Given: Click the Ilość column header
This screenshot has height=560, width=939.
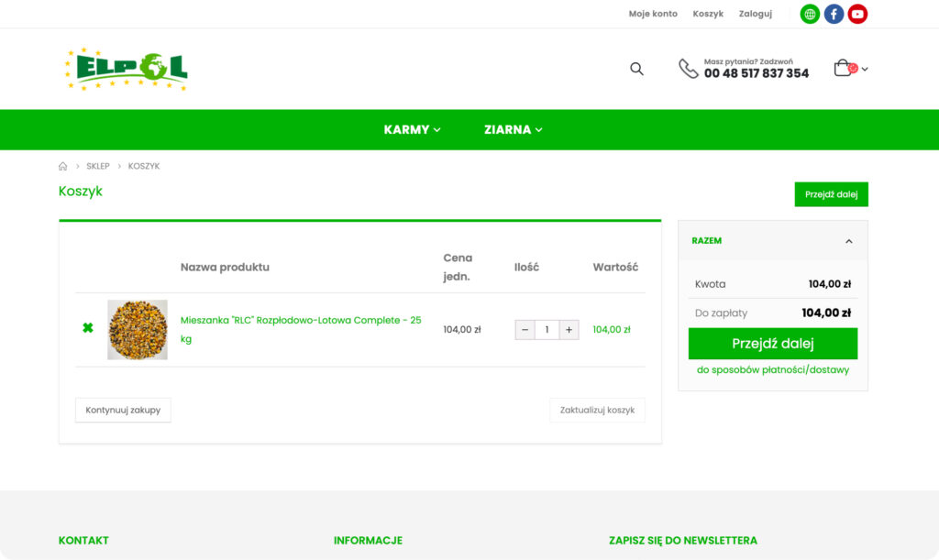Looking at the screenshot, I should [x=526, y=268].
